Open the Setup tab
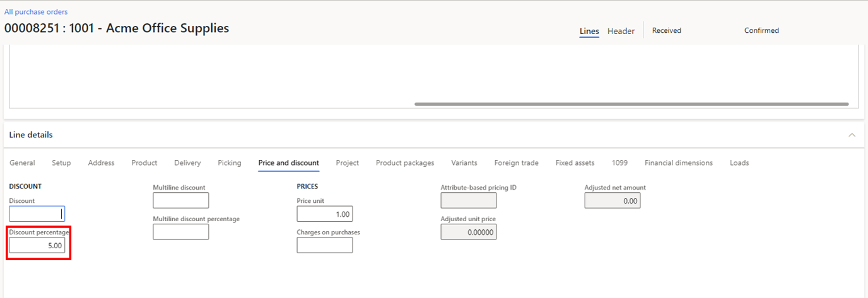This screenshot has height=298, width=868. (x=61, y=163)
